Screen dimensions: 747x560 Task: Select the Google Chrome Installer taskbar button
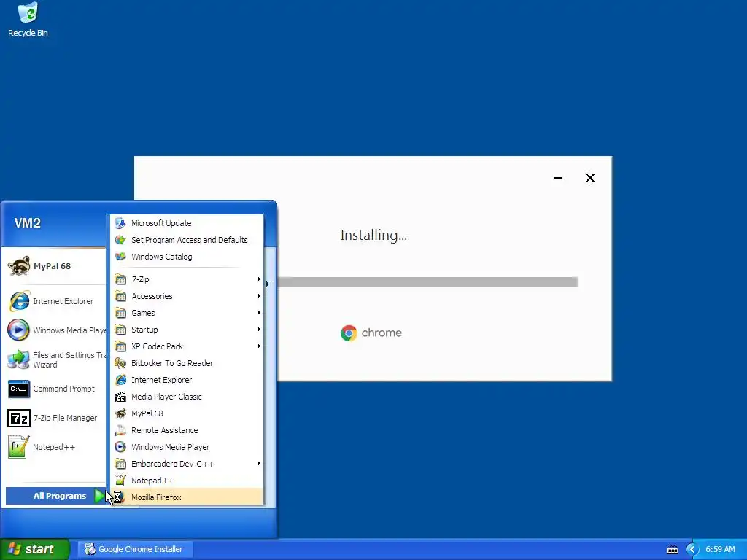pyautogui.click(x=136, y=549)
